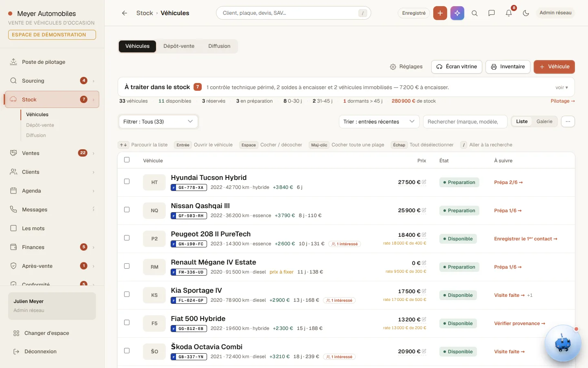The width and height of the screenshot is (588, 368).
Task: Expand the Après-vente sidebar section
Action: (x=94, y=266)
